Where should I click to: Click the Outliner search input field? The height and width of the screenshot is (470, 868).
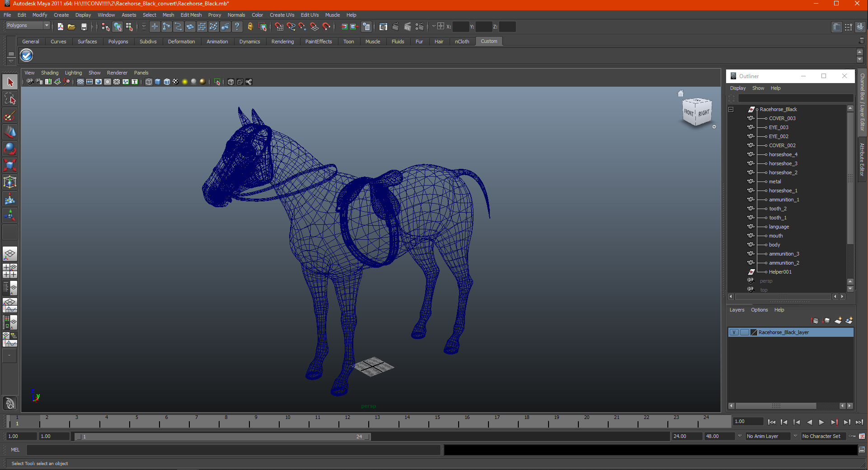(795, 98)
